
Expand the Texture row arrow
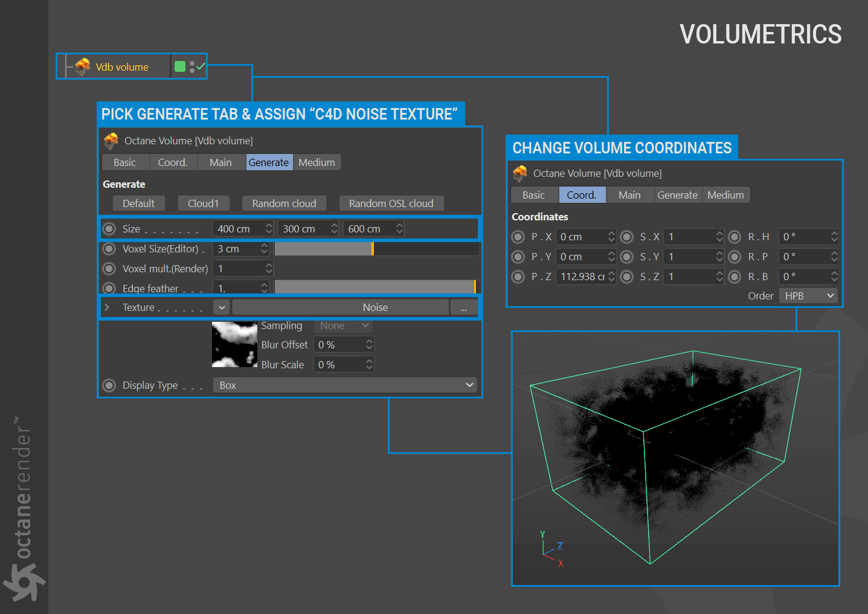(x=107, y=307)
